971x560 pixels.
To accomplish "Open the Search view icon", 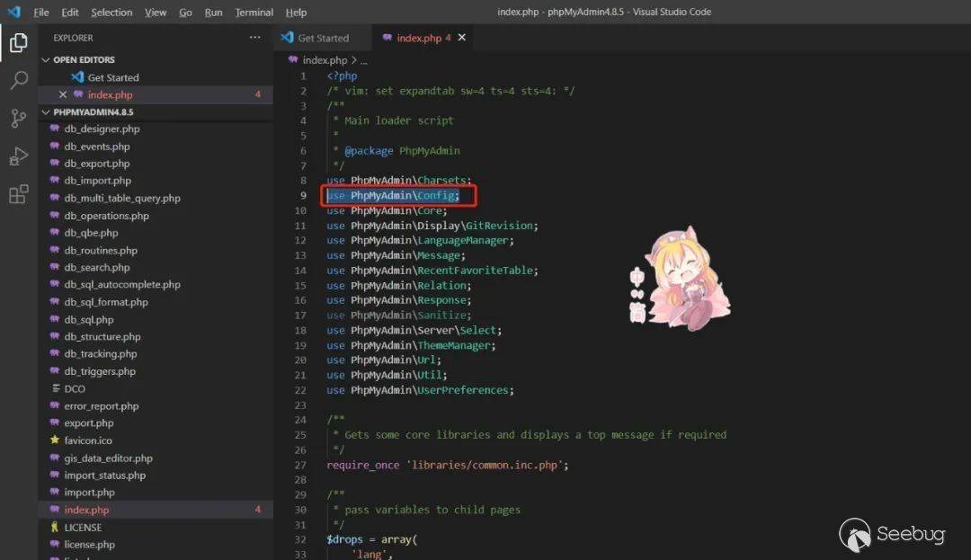I will [18, 81].
